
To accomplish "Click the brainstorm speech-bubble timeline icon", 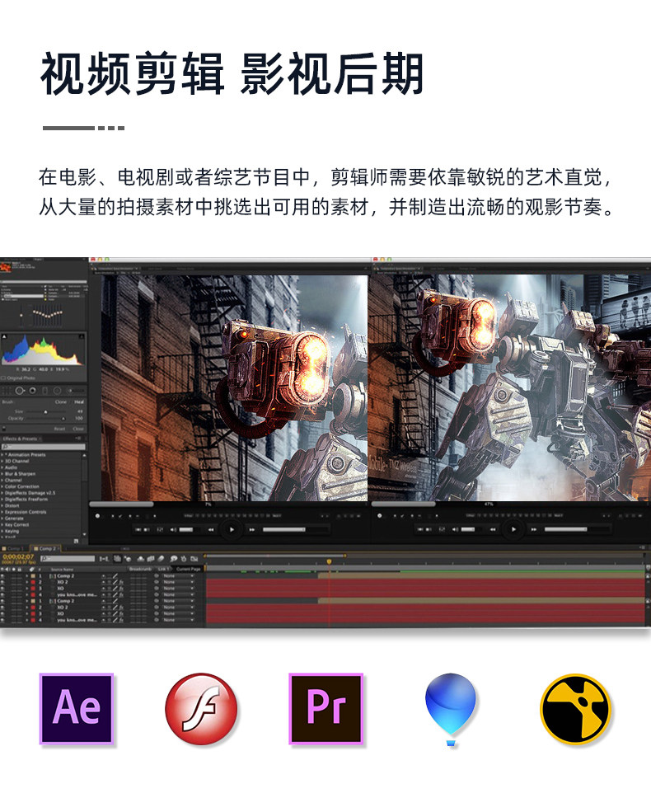I will 173,559.
